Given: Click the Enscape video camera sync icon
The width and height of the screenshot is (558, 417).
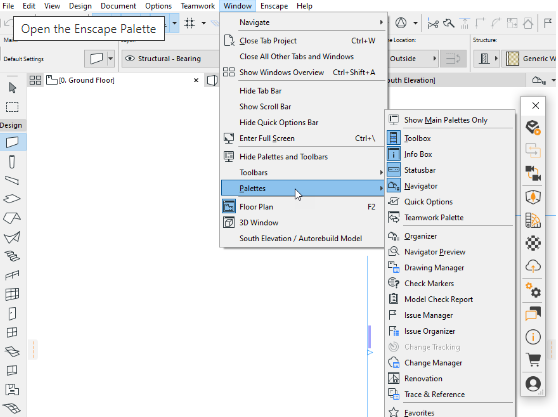Looking at the screenshot, I should (533, 173).
